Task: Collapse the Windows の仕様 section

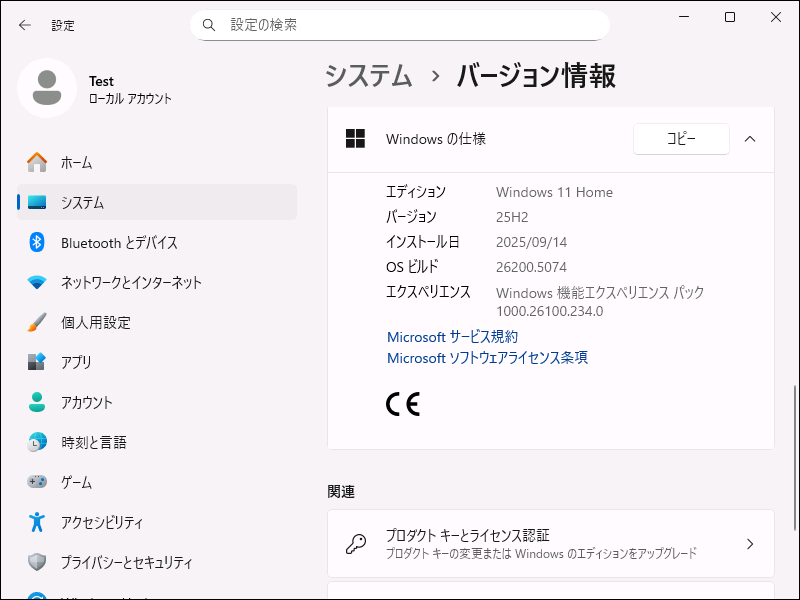Action: 749,139
